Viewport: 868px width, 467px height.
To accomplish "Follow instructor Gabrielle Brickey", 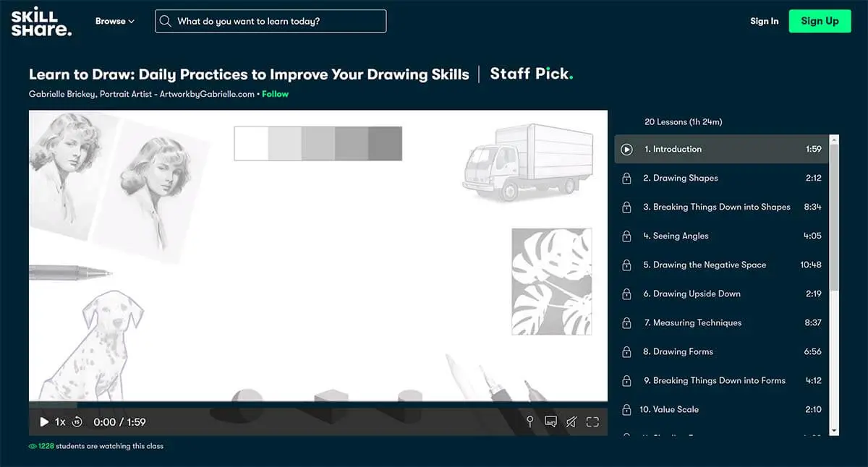I will point(275,94).
